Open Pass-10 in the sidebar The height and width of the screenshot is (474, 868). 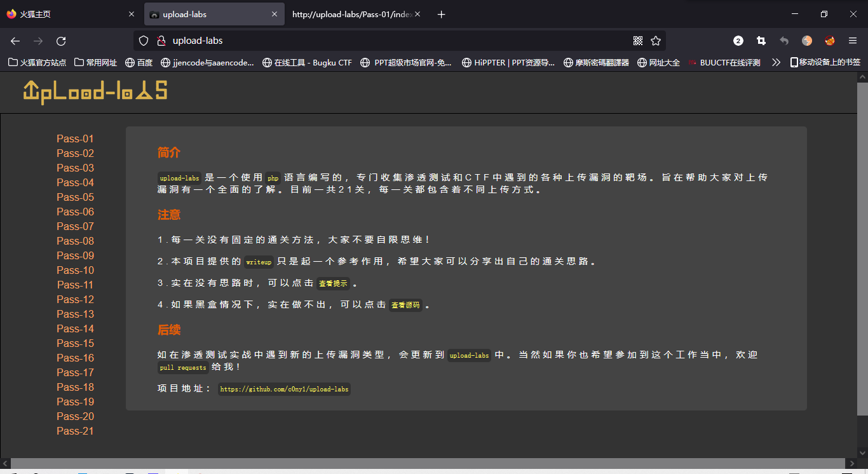tap(75, 270)
